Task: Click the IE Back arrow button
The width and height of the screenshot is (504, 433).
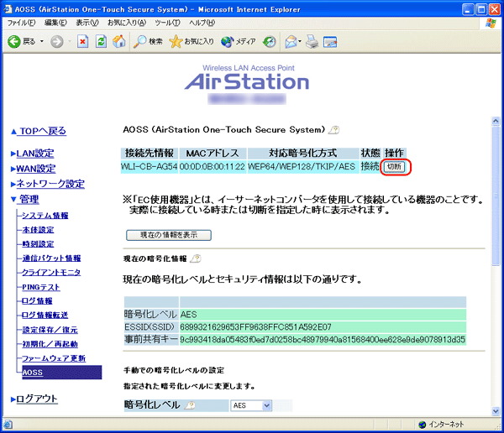Action: (x=14, y=41)
